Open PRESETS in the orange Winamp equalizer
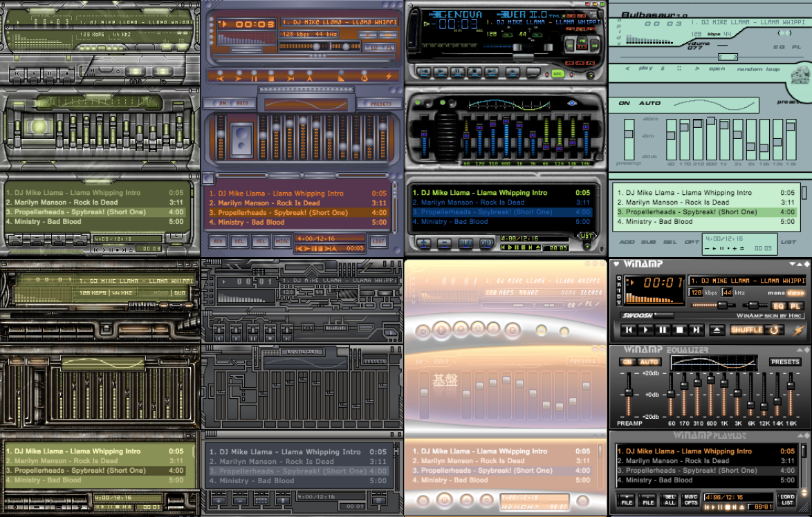Viewport: 812px width, 517px height. click(x=785, y=362)
